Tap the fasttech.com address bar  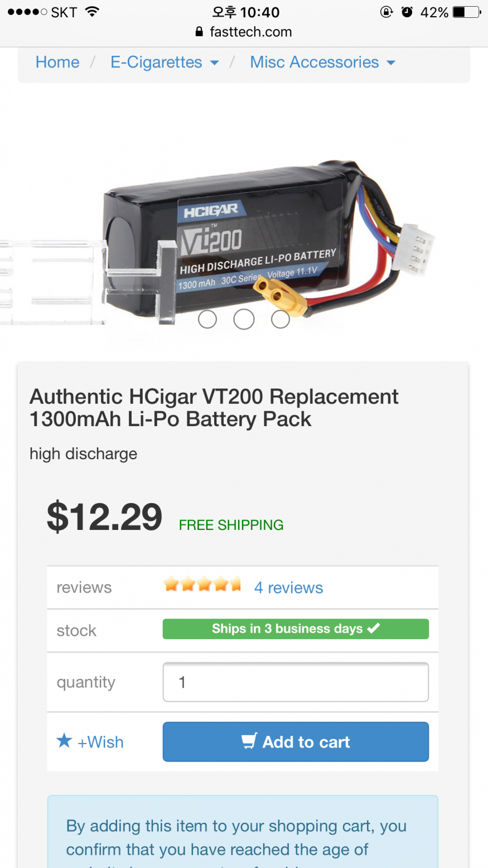[244, 32]
